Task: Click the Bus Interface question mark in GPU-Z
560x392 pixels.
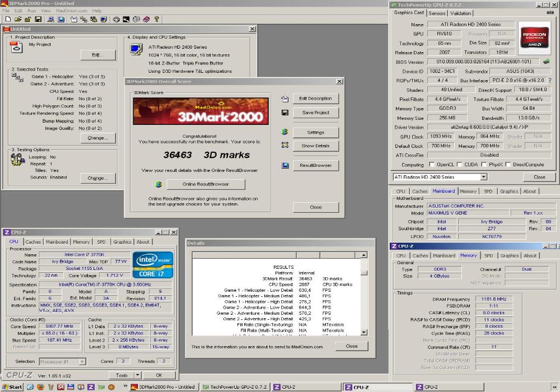Action: tap(550, 80)
